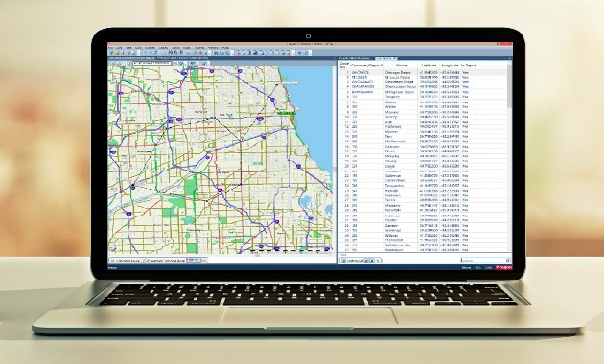This screenshot has height=364, width=604.
Task: Click the Order No column header
Action: pos(344,65)
